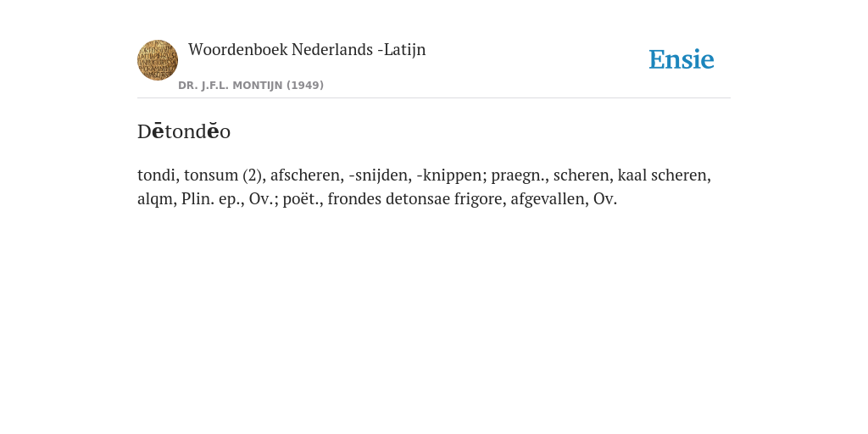This screenshot has height=434, width=868.
Task: Click the word 'afgevallen'
Action: pos(549,198)
